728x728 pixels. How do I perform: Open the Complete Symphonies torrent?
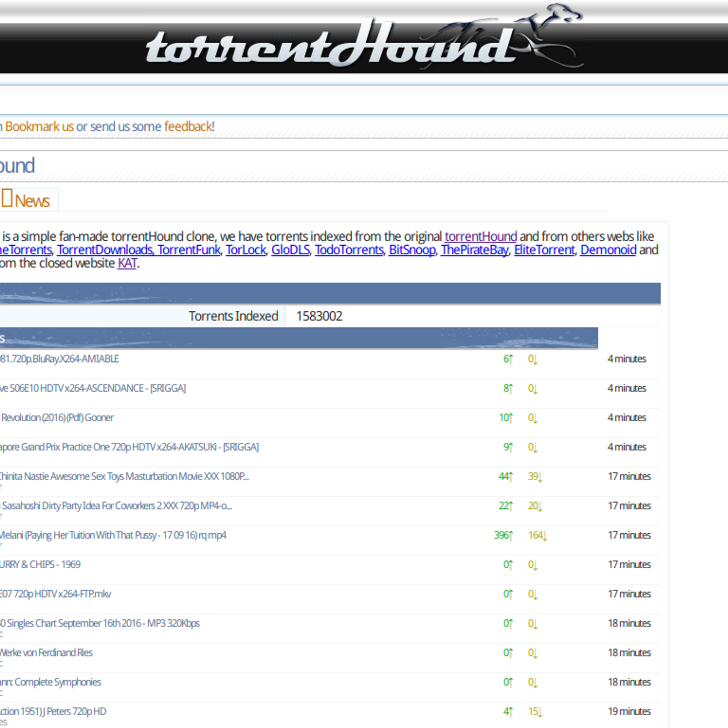[x=51, y=682]
